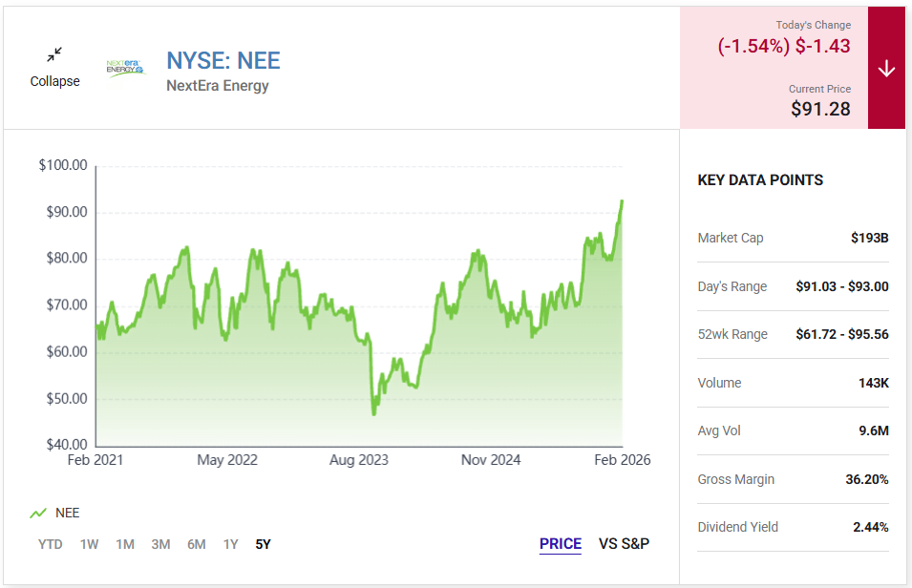Select the 5Y time range
Screen dimensions: 912x588
(263, 544)
